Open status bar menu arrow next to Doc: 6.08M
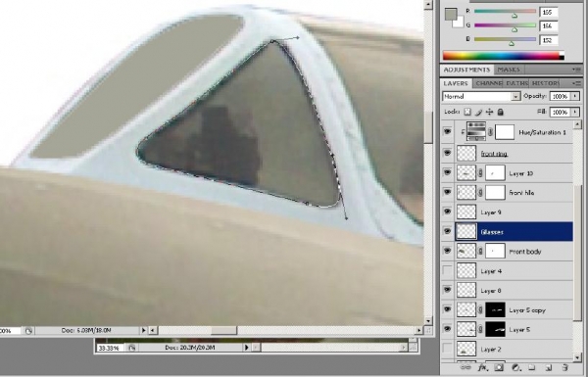588x377 pixels. click(143, 331)
